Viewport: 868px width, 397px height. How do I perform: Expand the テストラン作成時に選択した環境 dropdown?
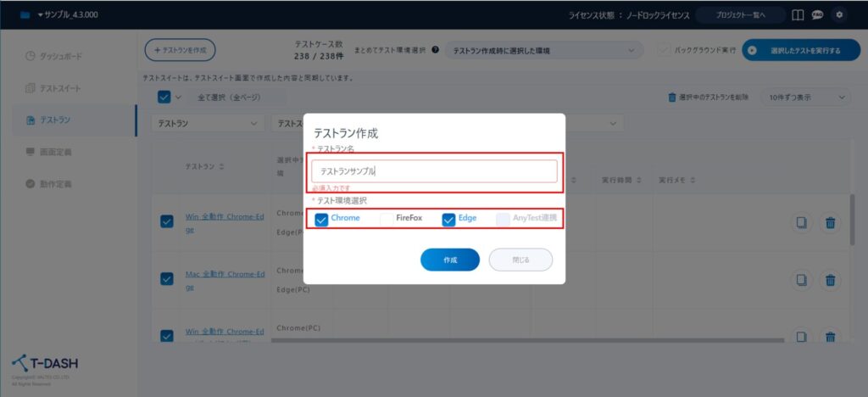tap(543, 51)
